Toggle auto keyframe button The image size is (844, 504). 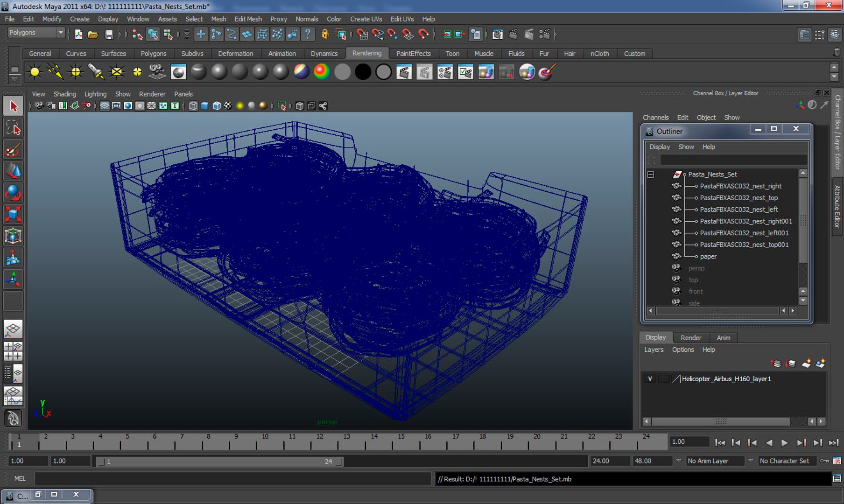[x=825, y=461]
